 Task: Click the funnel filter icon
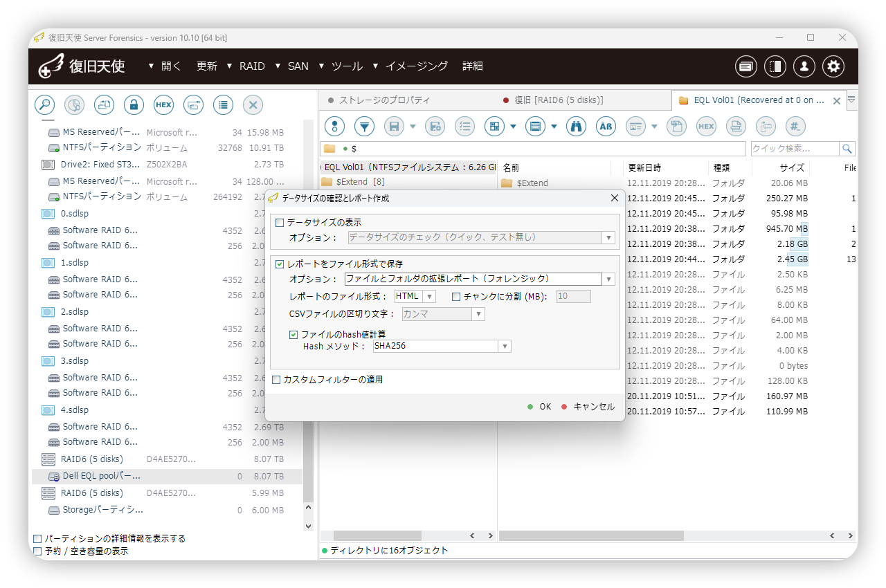click(364, 127)
